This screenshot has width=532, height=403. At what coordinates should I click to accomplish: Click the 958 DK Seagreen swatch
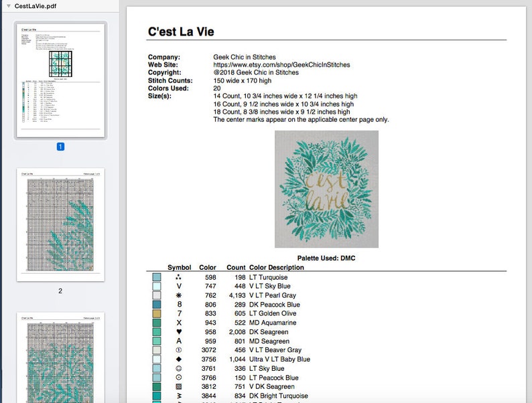point(156,332)
